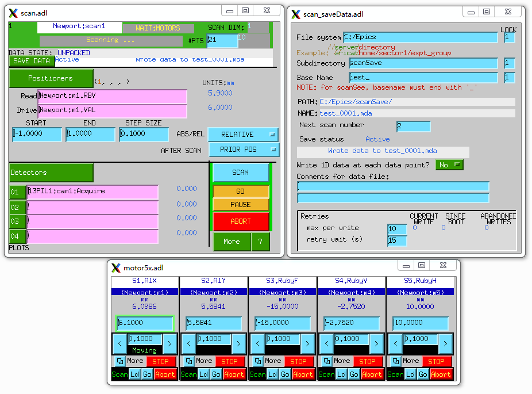532x394 pixels.
Task: Click the File system field C:/Epics
Action: click(421, 37)
